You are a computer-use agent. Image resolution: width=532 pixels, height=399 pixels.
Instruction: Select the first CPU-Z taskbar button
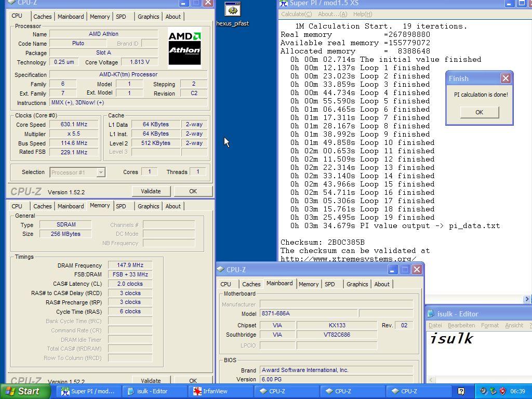point(286,391)
